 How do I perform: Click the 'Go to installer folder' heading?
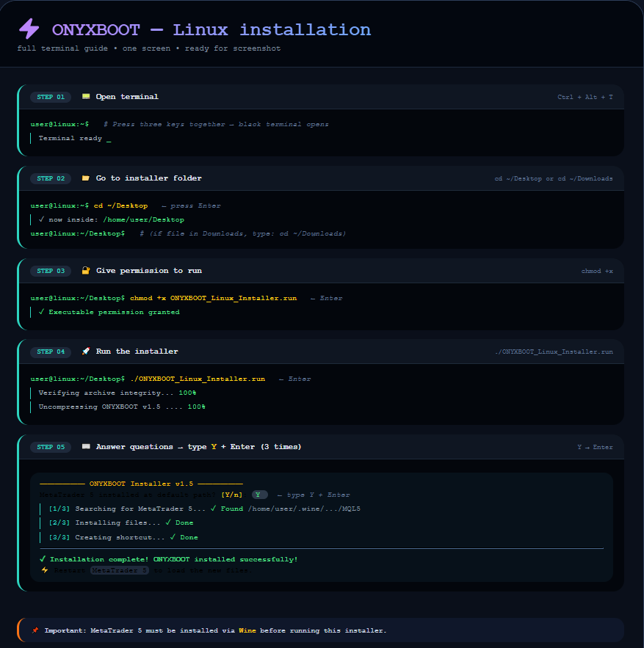149,178
